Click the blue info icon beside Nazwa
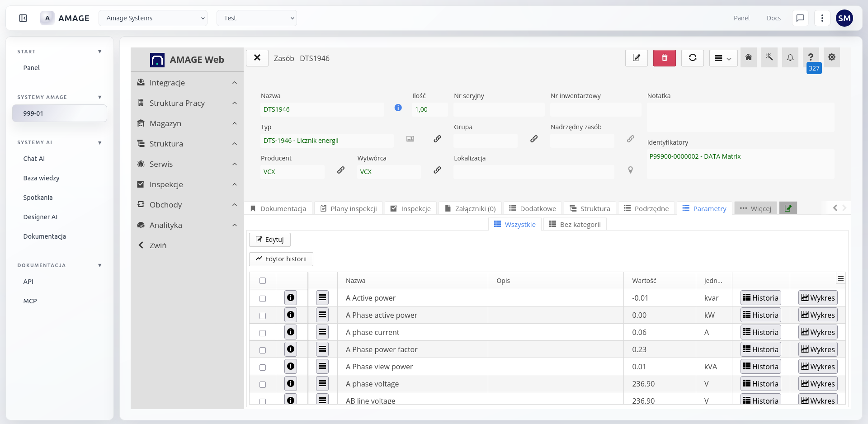This screenshot has width=868, height=424. pyautogui.click(x=398, y=108)
